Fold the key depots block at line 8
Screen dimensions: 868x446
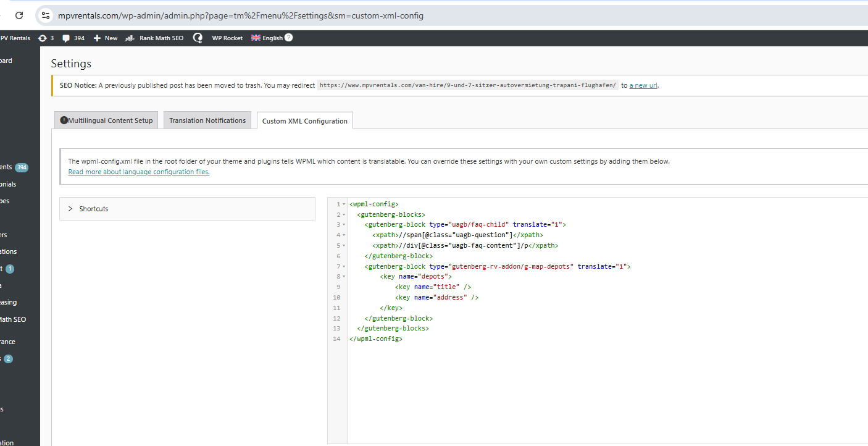coord(344,277)
